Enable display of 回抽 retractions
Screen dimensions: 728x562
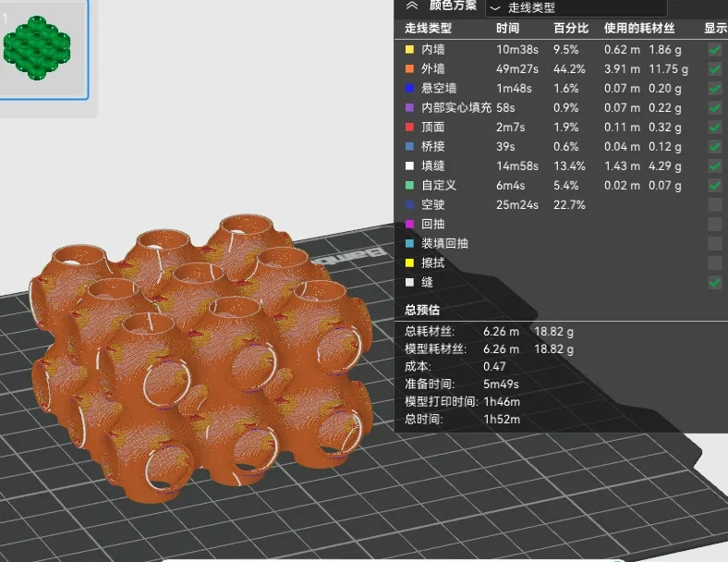[715, 225]
